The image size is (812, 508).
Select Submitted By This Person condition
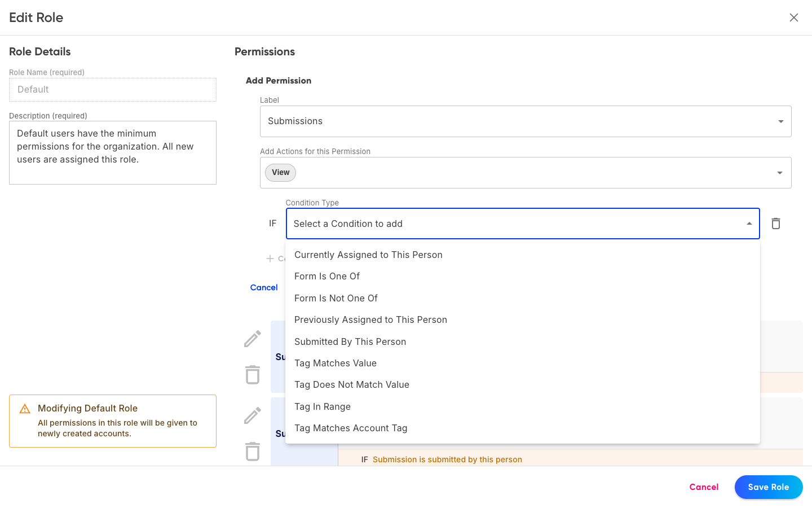click(x=523, y=341)
